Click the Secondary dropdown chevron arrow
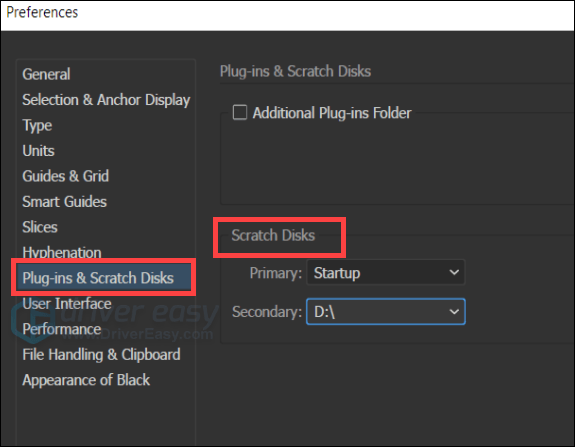 coord(454,312)
